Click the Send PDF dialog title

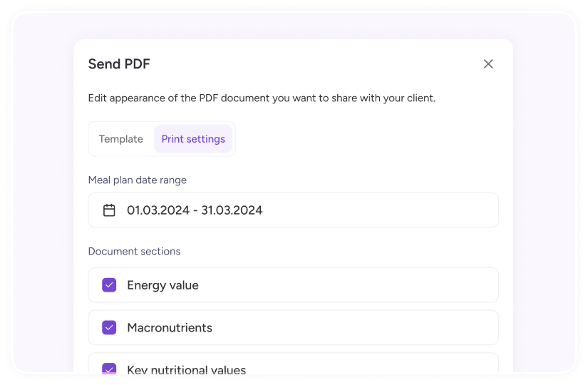pos(119,63)
